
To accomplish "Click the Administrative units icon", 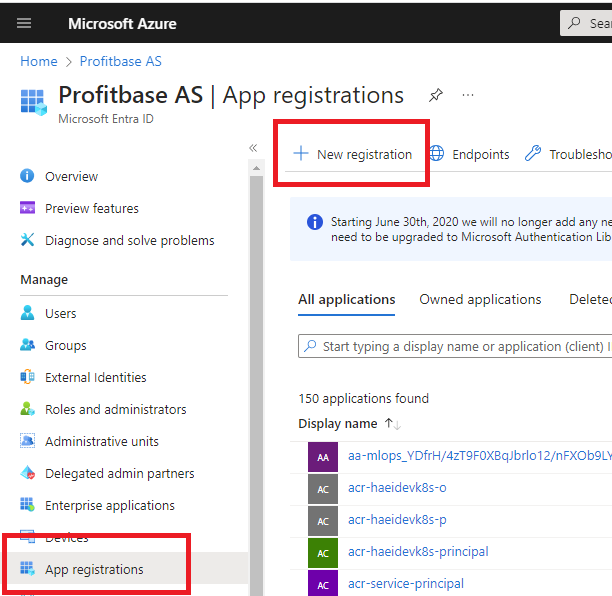I will coord(27,441).
